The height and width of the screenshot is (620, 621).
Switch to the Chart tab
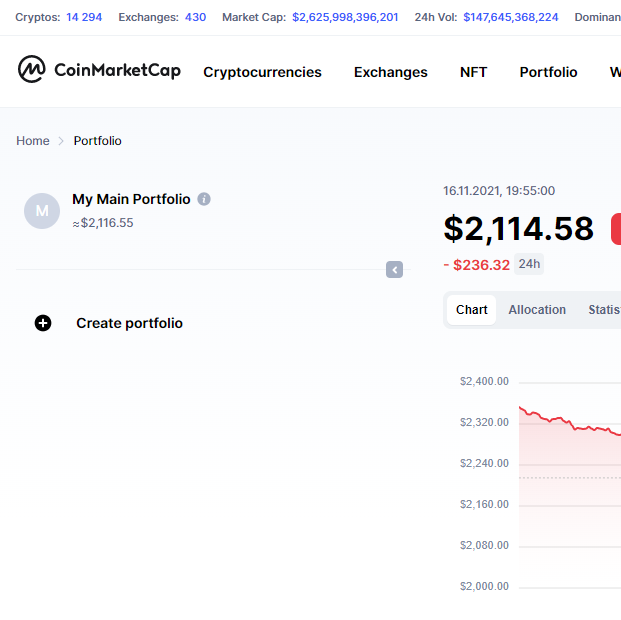click(x=471, y=310)
